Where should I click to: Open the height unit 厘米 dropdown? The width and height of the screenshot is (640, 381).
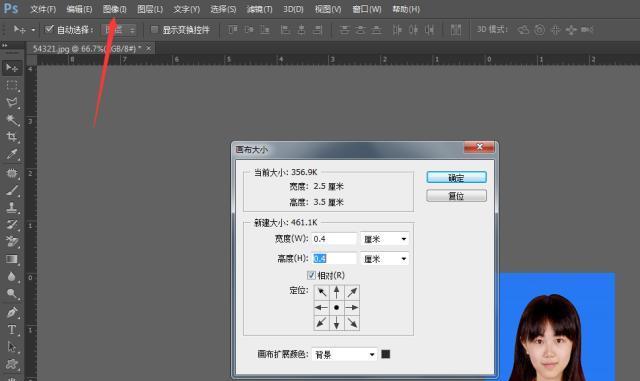pos(384,258)
